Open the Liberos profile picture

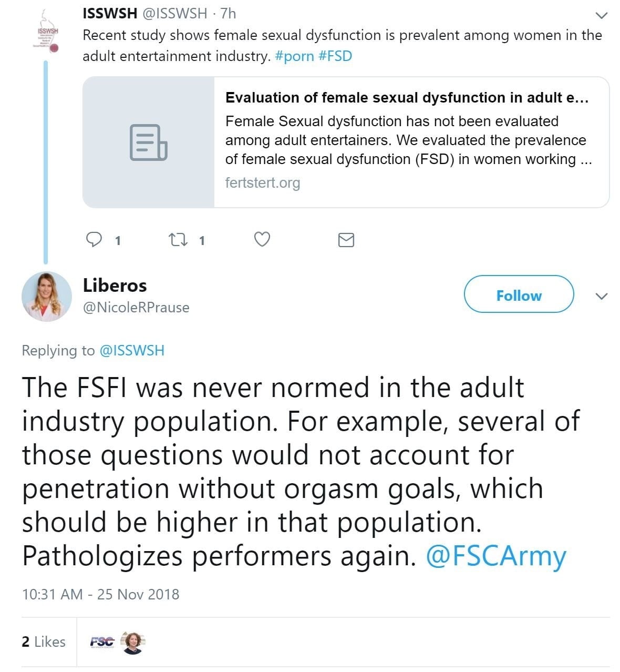pos(46,297)
